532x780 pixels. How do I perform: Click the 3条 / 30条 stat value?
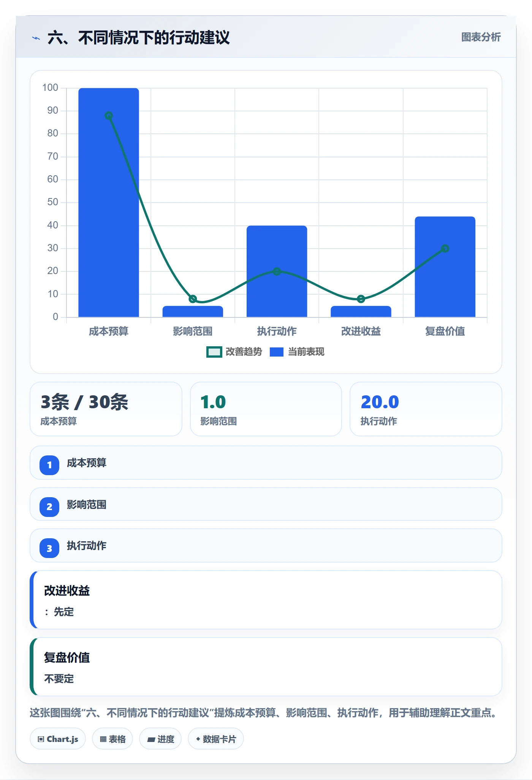click(x=84, y=402)
